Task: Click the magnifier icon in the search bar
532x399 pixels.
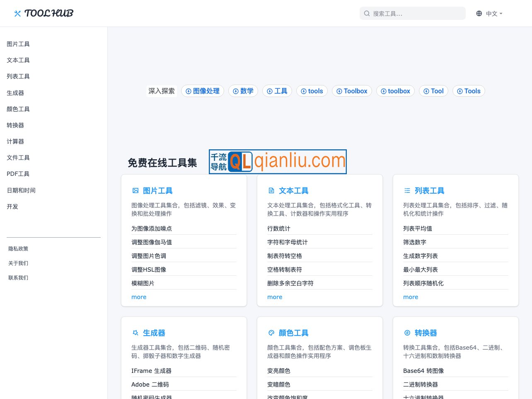Action: (367, 13)
